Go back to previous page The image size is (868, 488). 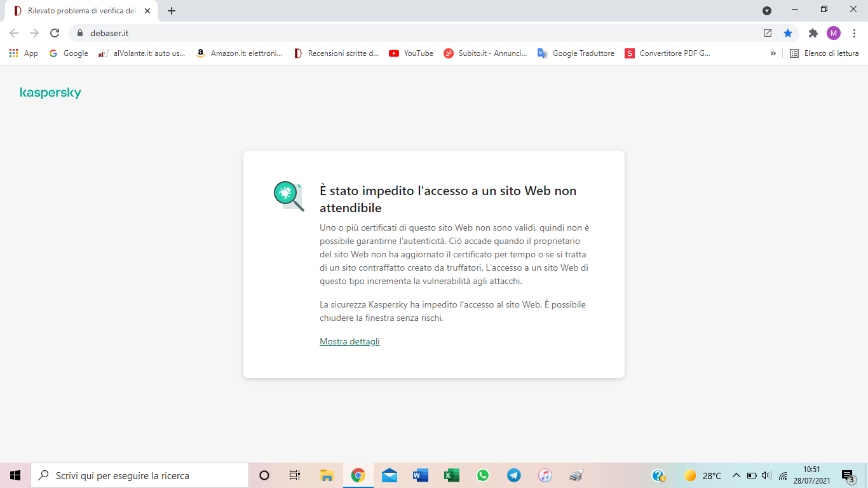(14, 33)
